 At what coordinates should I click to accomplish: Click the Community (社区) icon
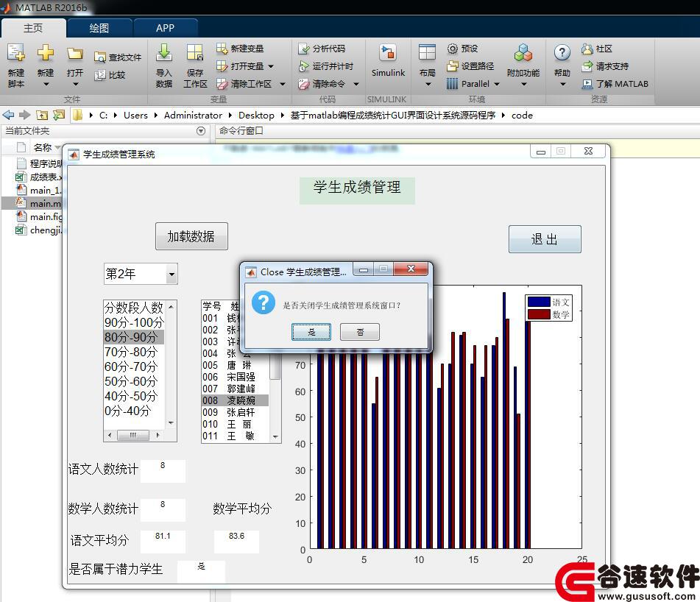click(587, 49)
